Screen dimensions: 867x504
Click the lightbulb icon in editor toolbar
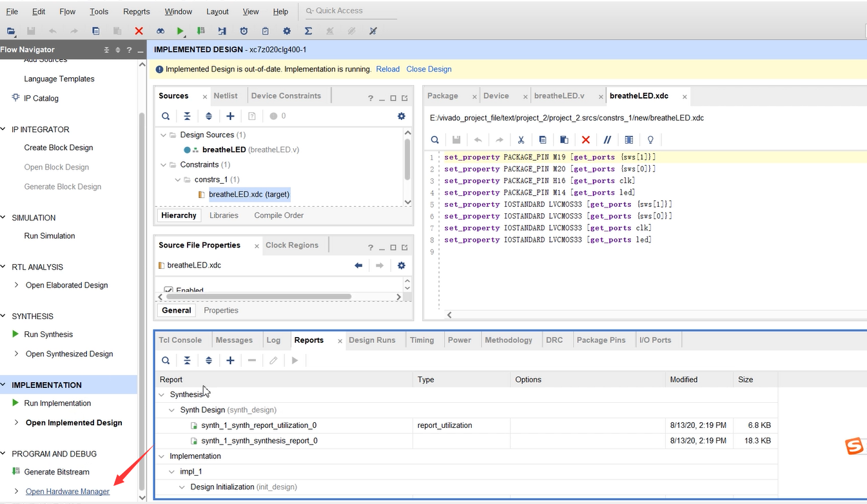pyautogui.click(x=650, y=140)
